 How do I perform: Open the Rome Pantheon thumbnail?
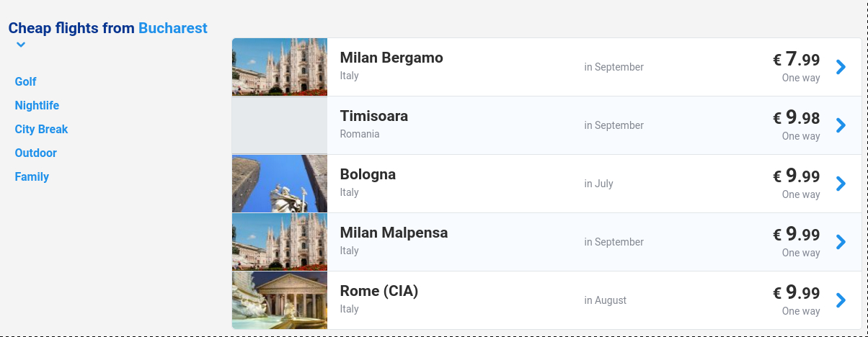point(280,300)
